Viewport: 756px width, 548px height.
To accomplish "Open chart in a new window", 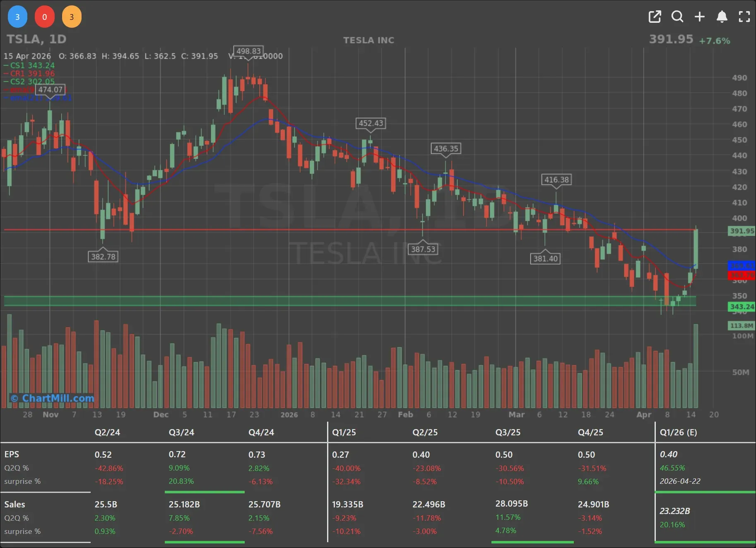I will coord(655,17).
